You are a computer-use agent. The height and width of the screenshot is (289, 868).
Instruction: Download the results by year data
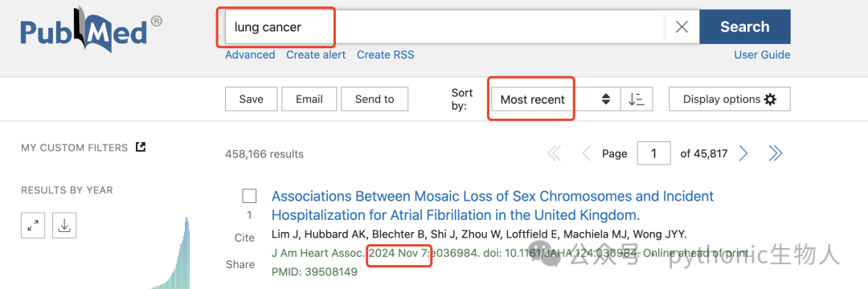pos(64,226)
